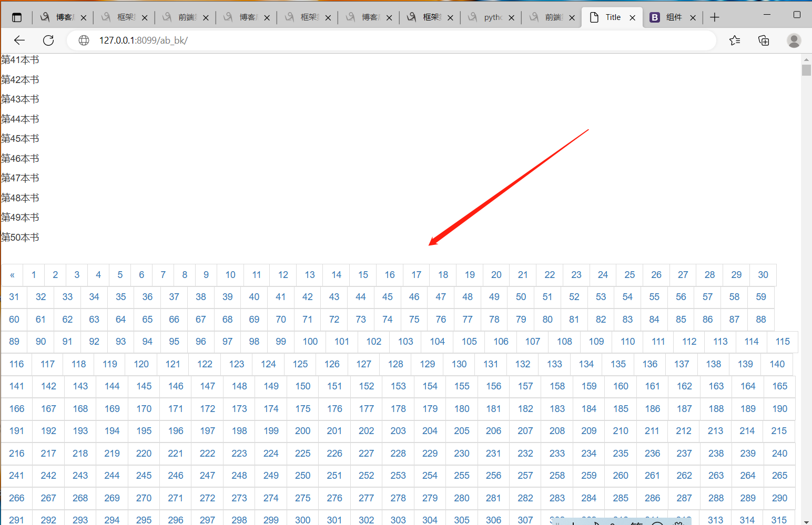The height and width of the screenshot is (525, 812).
Task: Choose page 233 link
Action: [x=557, y=454]
